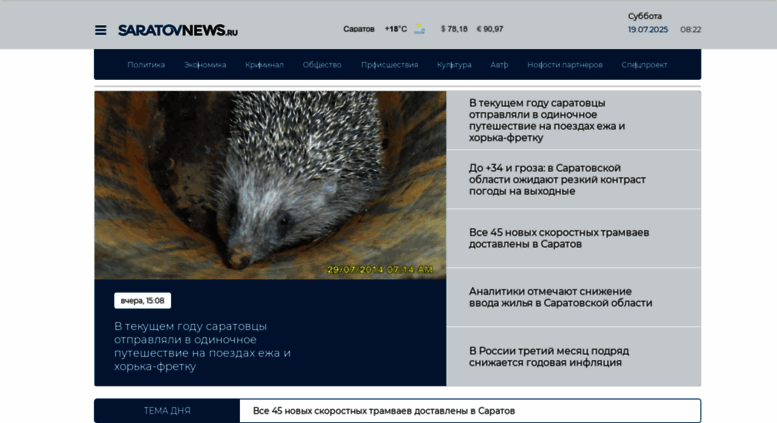The height and width of the screenshot is (423, 777).
Task: Open the Политика section
Action: pyautogui.click(x=146, y=65)
